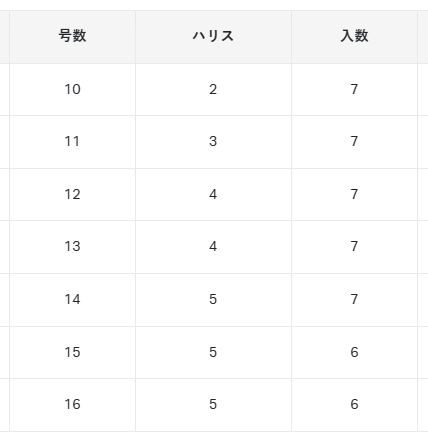Select the 号数 cell showing 14
This screenshot has height=440, width=428.
72,299
